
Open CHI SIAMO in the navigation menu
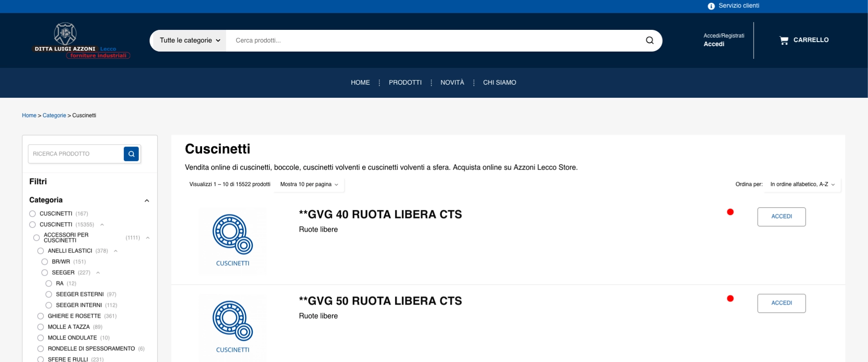click(x=500, y=82)
